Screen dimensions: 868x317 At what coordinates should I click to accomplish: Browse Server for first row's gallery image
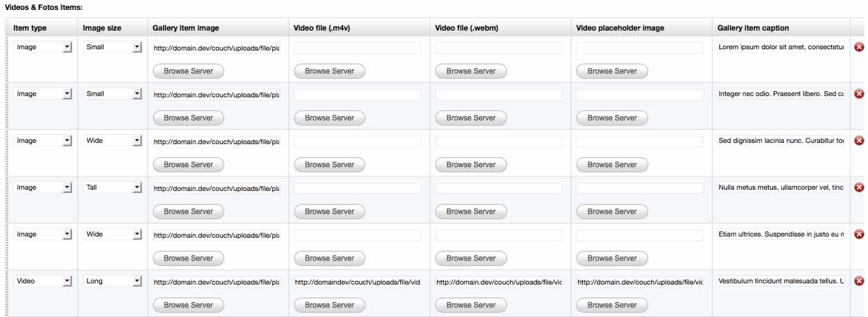(189, 71)
